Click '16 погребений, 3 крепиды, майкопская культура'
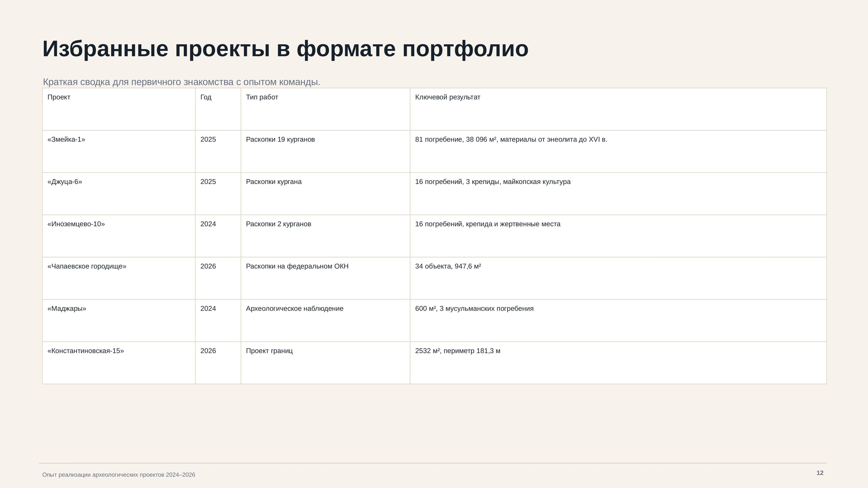The image size is (868, 488). (493, 182)
